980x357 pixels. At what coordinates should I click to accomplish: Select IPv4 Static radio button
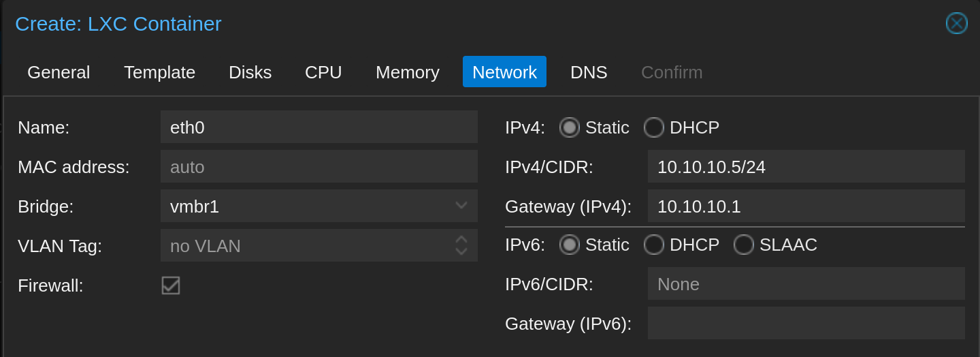[570, 127]
